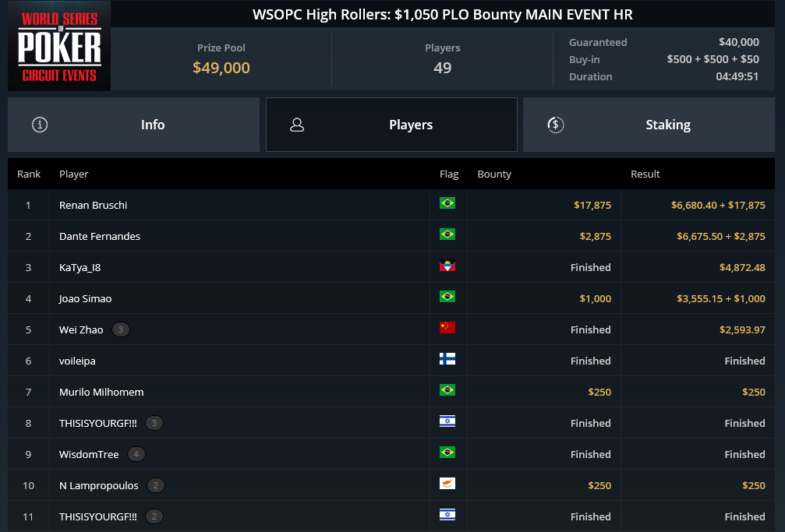785x532 pixels.
Task: Click the Brazil flag beside WisdomTree
Action: point(447,453)
